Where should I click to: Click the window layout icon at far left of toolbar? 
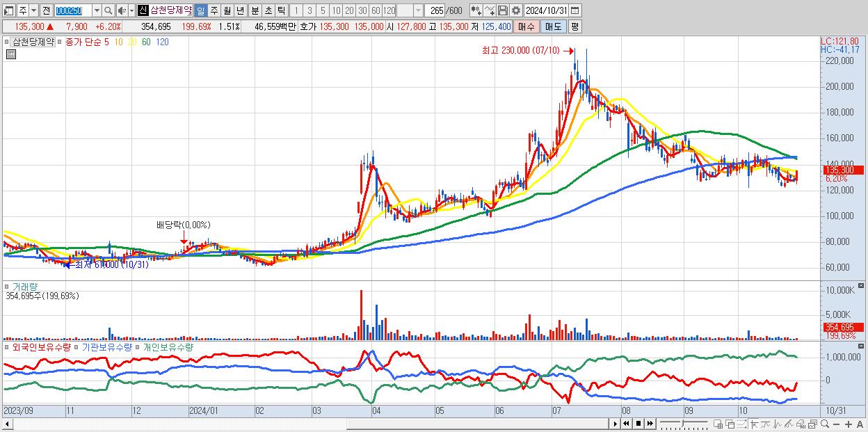tap(8, 10)
